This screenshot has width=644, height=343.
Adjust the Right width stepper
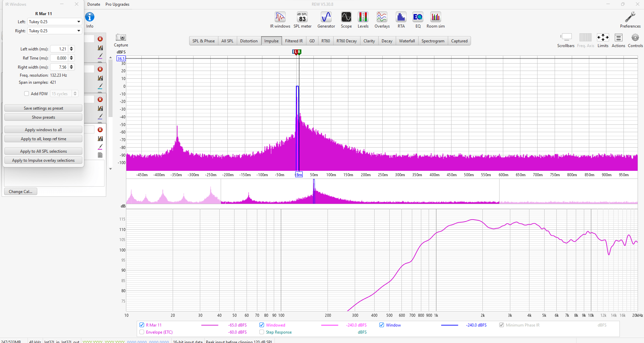pos(71,67)
